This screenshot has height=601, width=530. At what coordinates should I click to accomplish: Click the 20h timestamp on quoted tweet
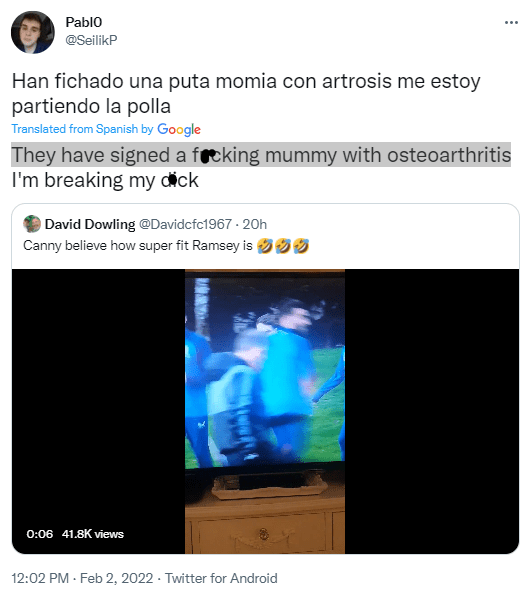tap(254, 224)
